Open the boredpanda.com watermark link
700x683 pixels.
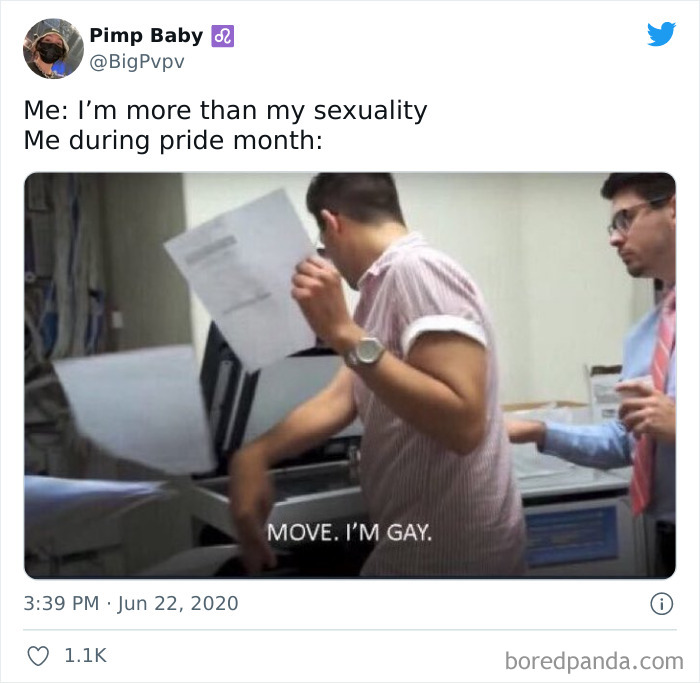coord(594,661)
